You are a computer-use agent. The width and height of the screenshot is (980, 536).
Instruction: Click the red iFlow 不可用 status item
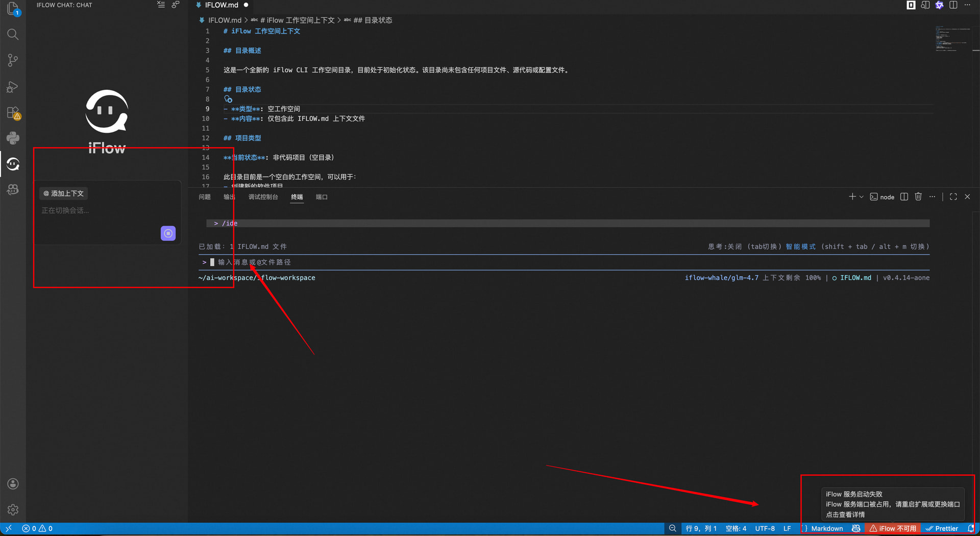tap(893, 528)
